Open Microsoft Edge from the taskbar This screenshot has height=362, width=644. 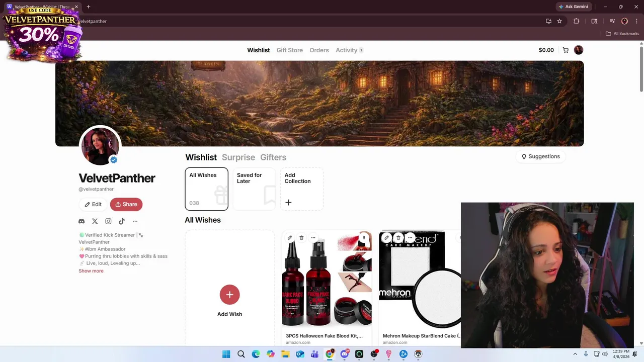256,354
